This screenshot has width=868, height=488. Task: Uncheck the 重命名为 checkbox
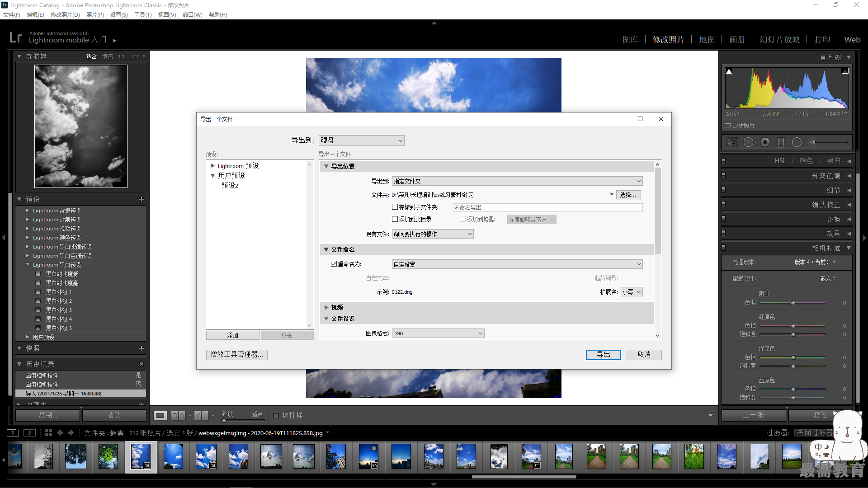click(334, 264)
